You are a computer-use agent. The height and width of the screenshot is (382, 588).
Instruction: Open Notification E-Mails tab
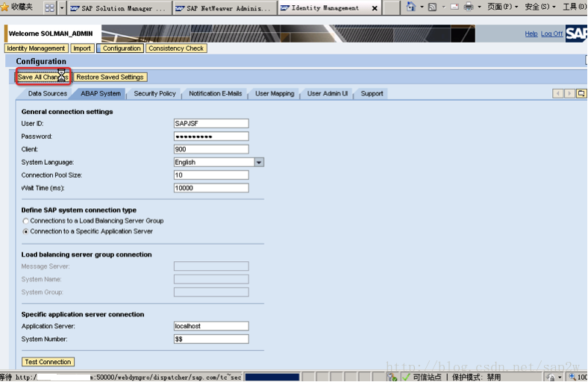(x=215, y=94)
